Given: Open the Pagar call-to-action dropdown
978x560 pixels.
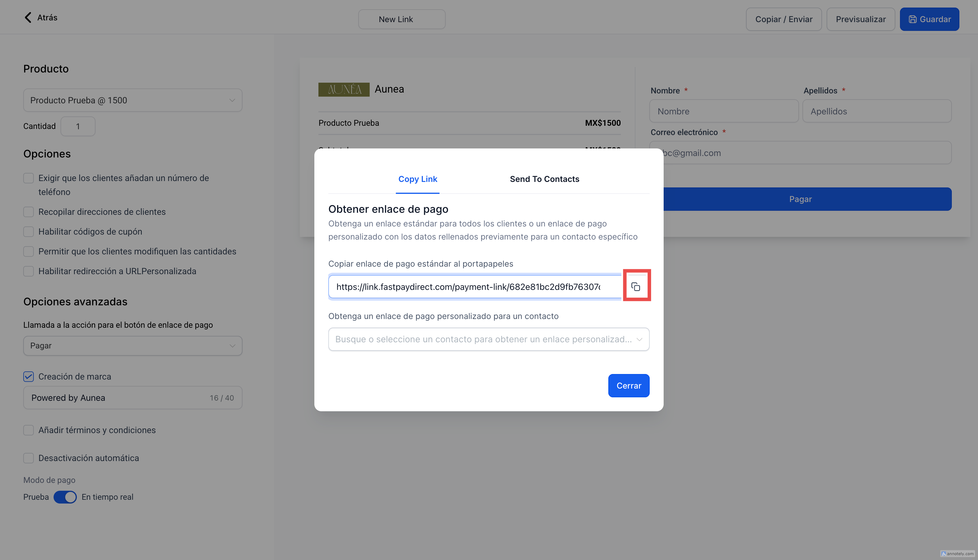Looking at the screenshot, I should 132,346.
